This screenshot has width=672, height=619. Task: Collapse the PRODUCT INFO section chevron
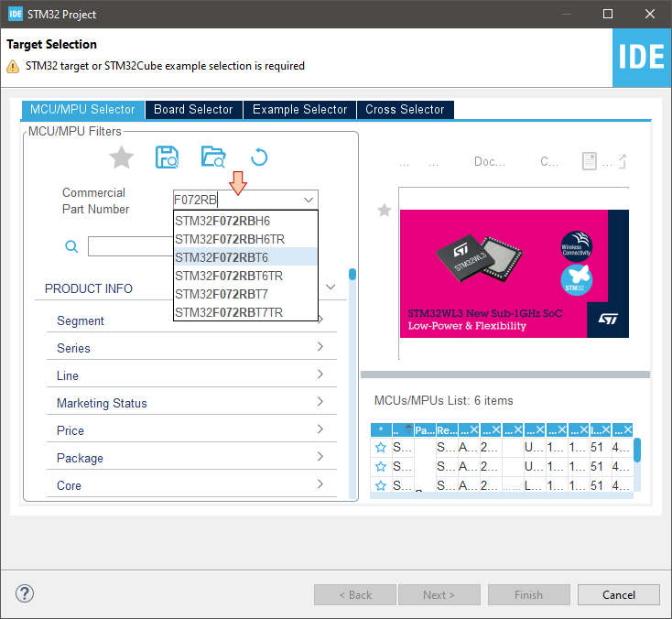(x=331, y=287)
